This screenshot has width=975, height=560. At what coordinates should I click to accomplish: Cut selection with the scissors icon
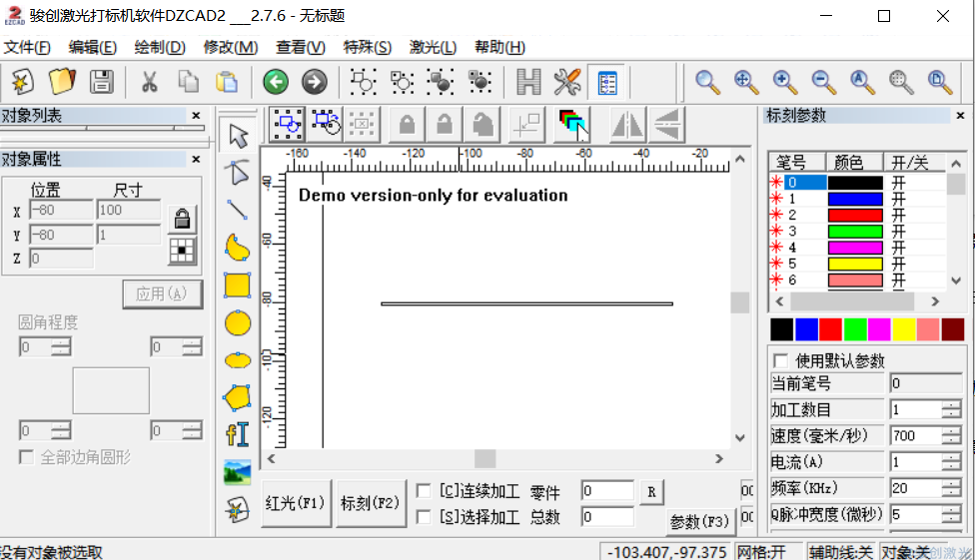149,82
